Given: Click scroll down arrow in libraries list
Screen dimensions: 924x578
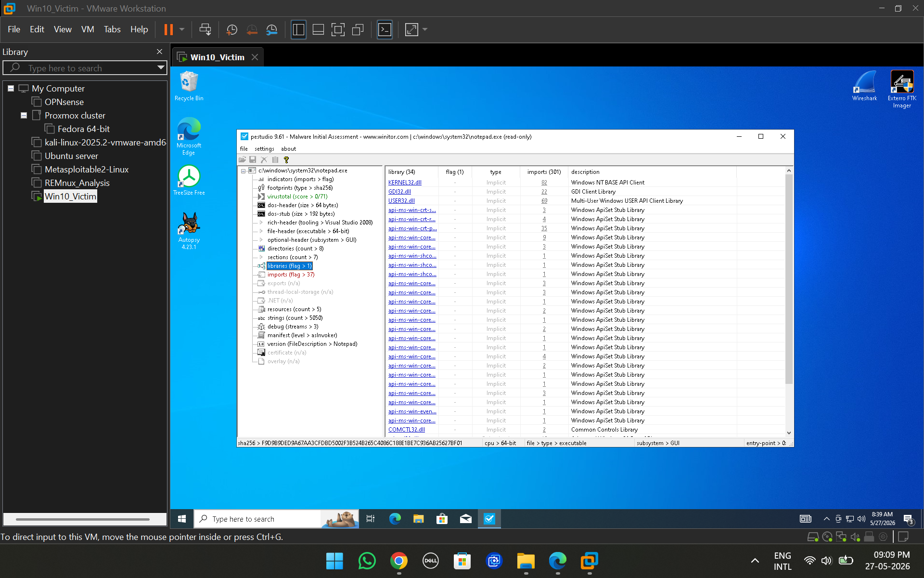Looking at the screenshot, I should pyautogui.click(x=789, y=433).
